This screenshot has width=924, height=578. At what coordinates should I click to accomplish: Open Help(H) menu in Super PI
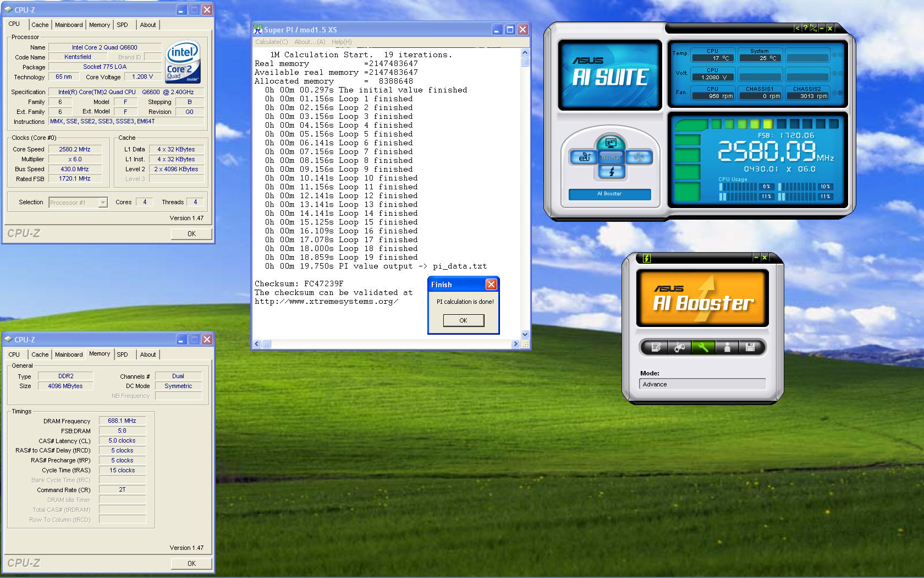342,42
